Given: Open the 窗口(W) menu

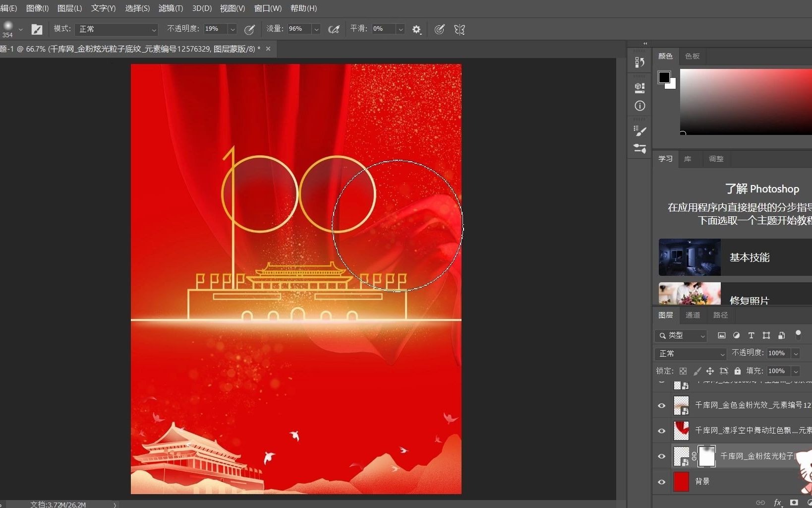Looking at the screenshot, I should 268,8.
